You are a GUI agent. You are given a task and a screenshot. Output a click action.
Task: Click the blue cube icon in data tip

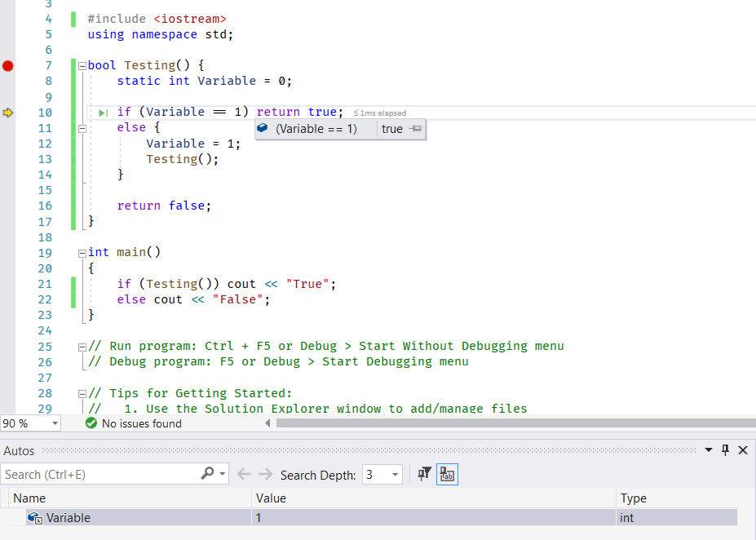[263, 128]
